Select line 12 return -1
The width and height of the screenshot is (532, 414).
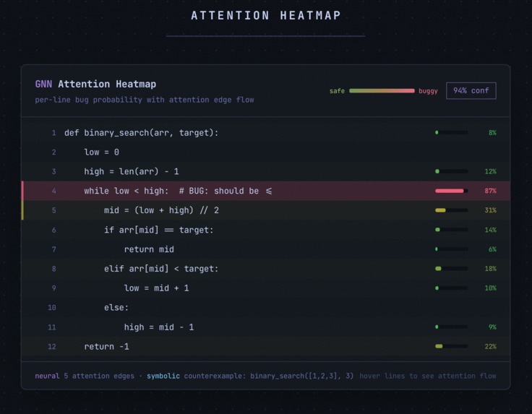tap(266, 346)
